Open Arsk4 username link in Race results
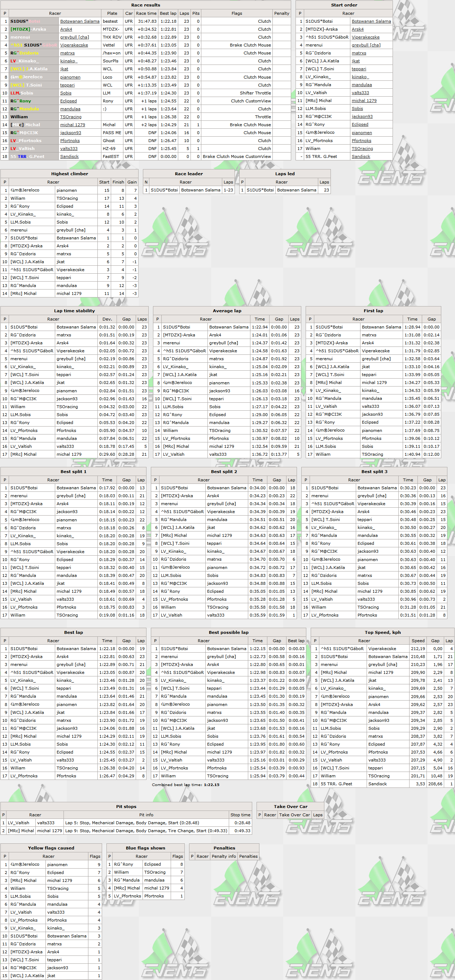Screen dimensions: 455x980 point(66,29)
